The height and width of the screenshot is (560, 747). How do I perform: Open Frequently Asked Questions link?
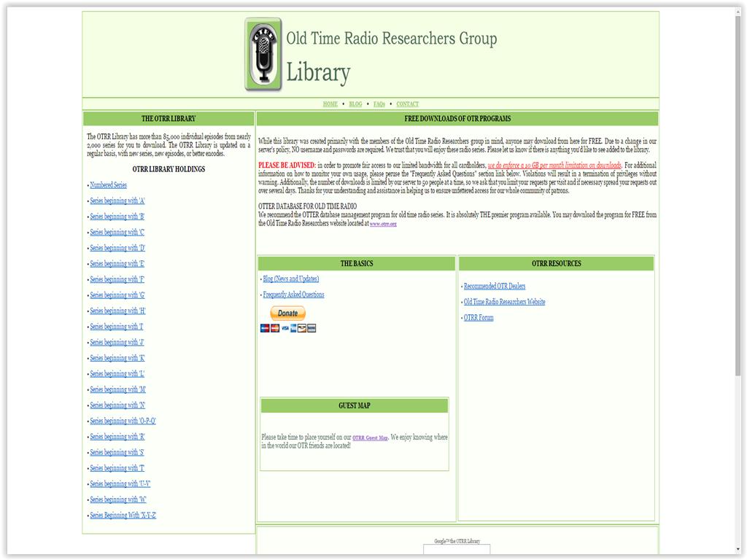(x=293, y=295)
